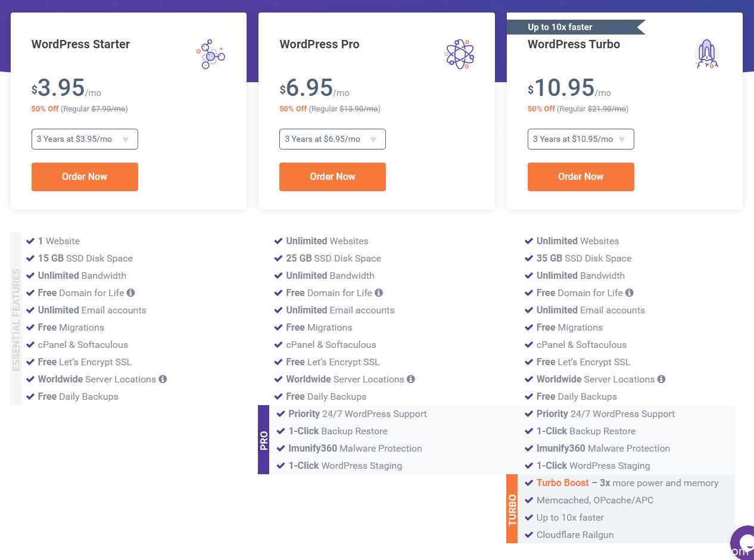Expand the Pro plan billing term dropdown
Image resolution: width=754 pixels, height=560 pixels.
[332, 139]
